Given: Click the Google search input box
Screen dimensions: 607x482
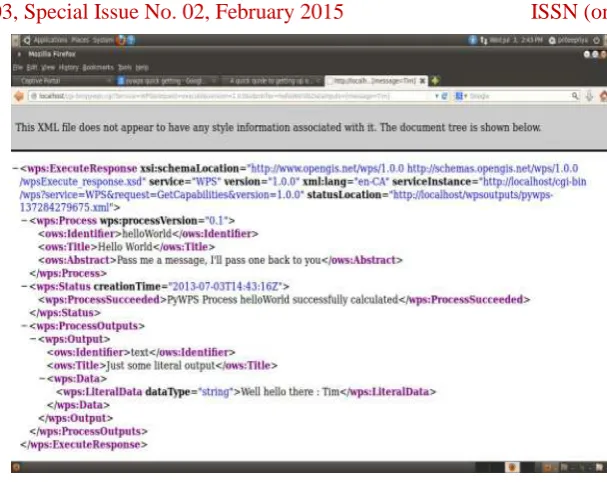Looking at the screenshot, I should 519,96.
